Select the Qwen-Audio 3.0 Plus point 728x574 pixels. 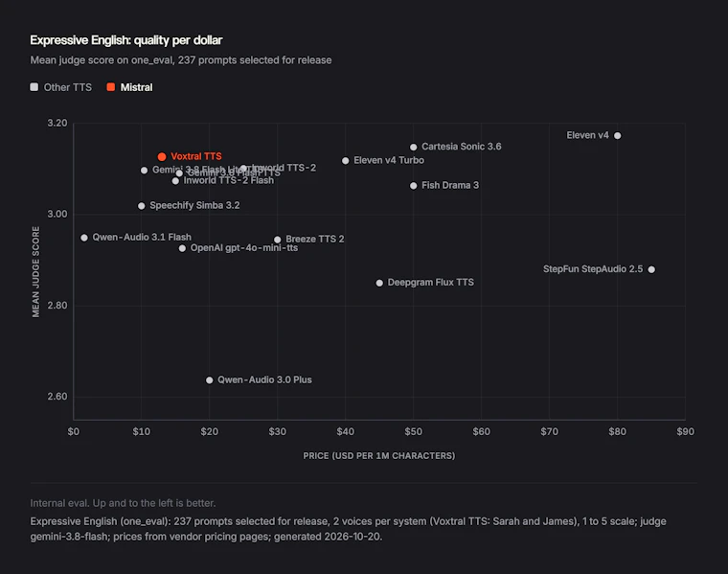pos(210,380)
